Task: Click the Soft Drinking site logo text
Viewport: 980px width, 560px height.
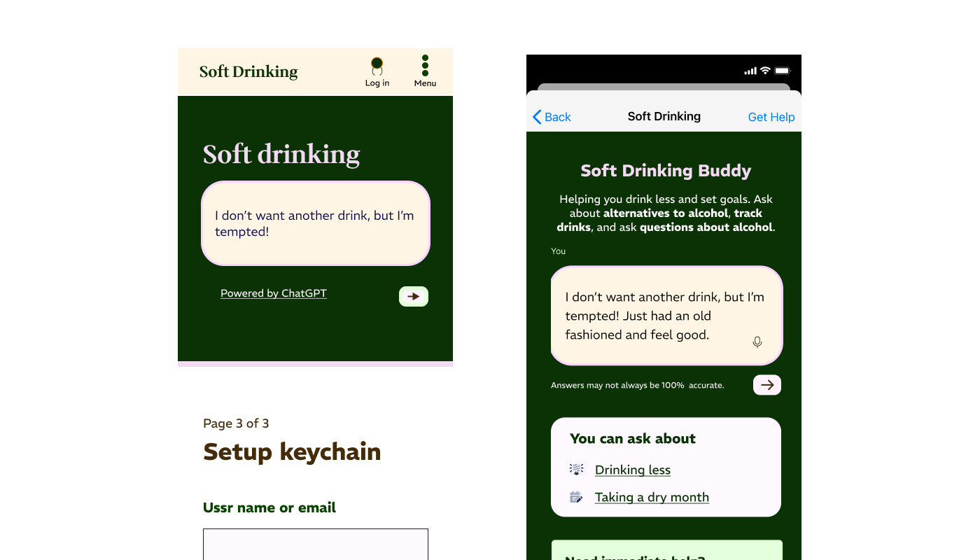Action: (248, 71)
